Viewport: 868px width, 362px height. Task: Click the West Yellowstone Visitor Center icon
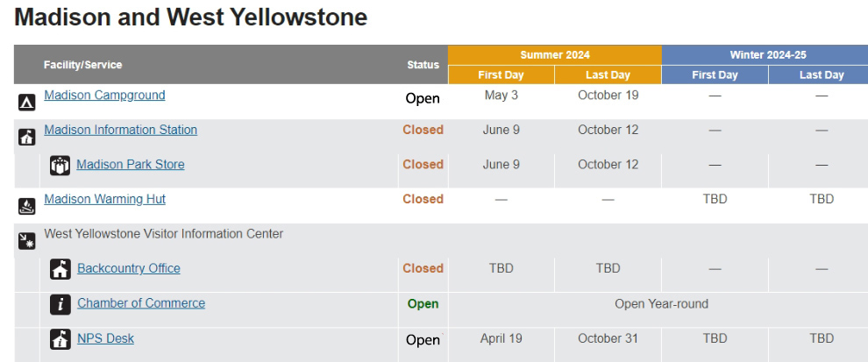tap(27, 240)
